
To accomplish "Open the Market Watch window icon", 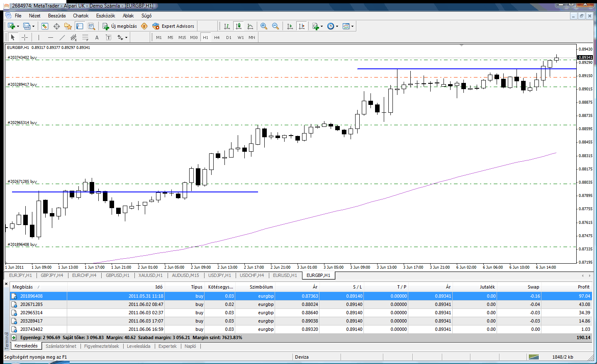I will (x=45, y=26).
